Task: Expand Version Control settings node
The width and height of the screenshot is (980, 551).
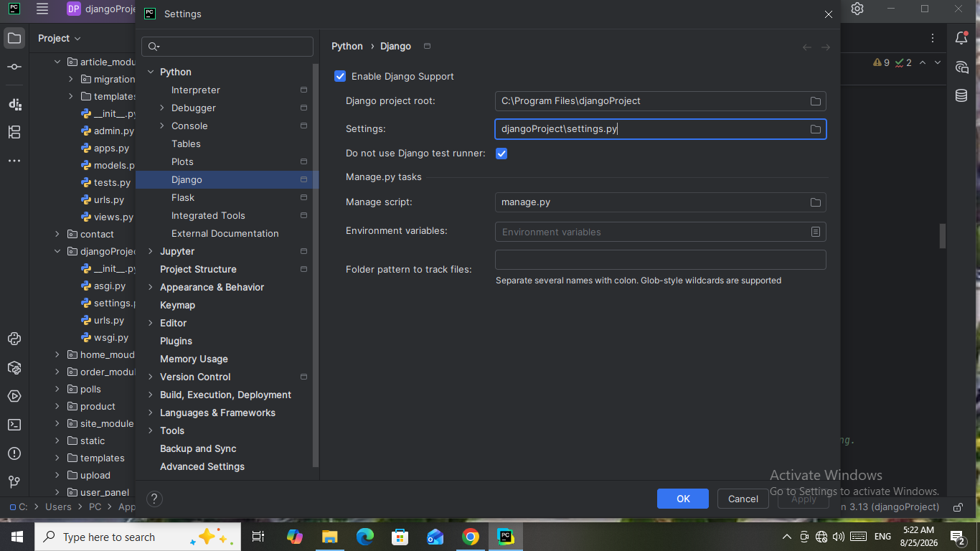Action: (x=151, y=377)
